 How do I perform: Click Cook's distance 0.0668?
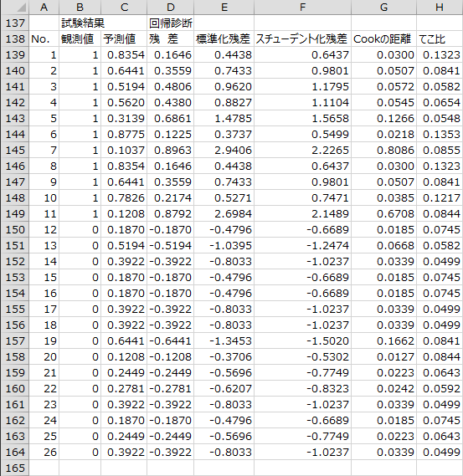pos(384,245)
